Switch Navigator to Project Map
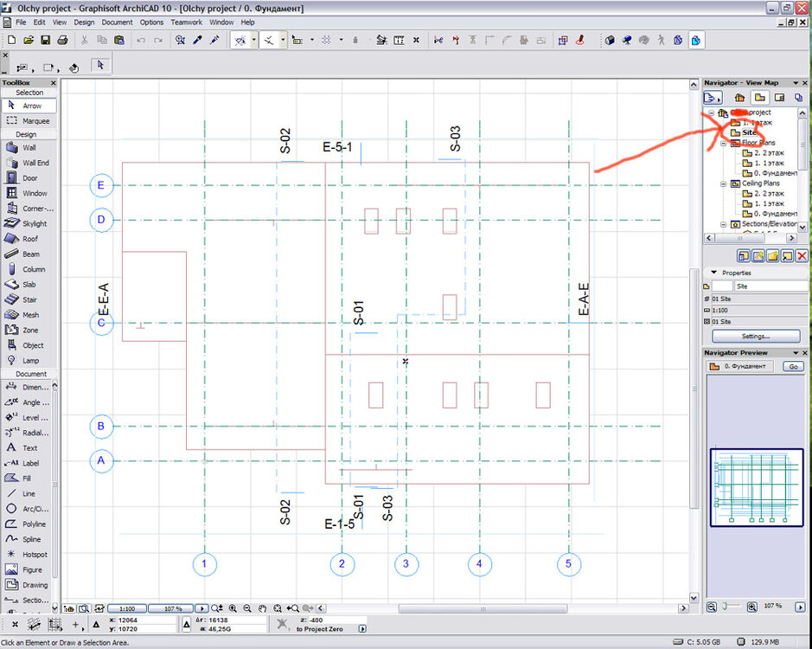 pyautogui.click(x=739, y=98)
